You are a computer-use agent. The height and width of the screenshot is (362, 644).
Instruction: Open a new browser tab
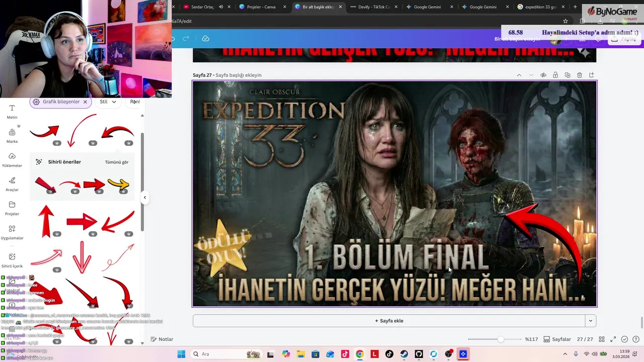tap(575, 7)
